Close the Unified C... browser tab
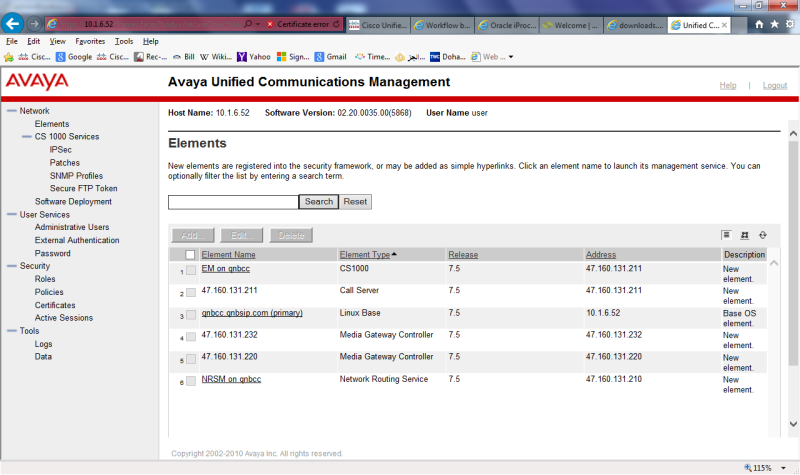Viewport: 800px width, 475px height. (x=724, y=25)
